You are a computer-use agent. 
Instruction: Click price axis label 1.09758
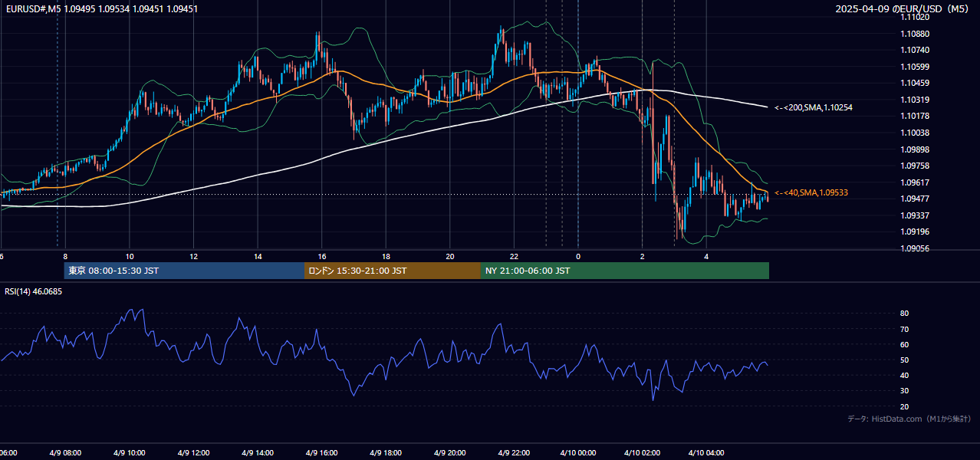click(916, 166)
